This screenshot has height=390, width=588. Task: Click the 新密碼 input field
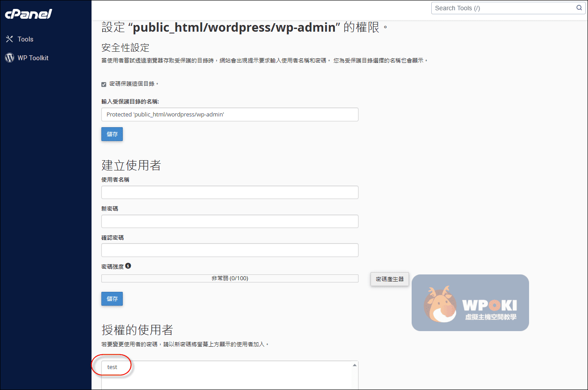(229, 221)
